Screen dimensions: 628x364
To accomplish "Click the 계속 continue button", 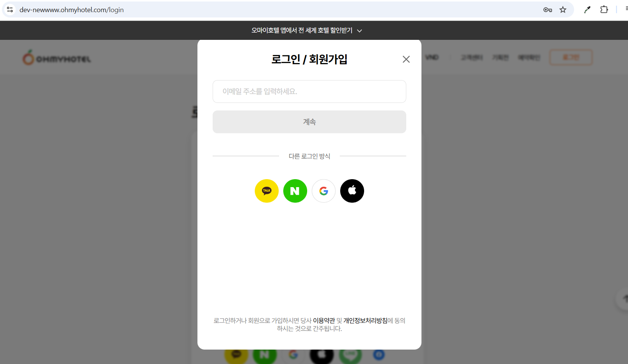I will pyautogui.click(x=309, y=122).
